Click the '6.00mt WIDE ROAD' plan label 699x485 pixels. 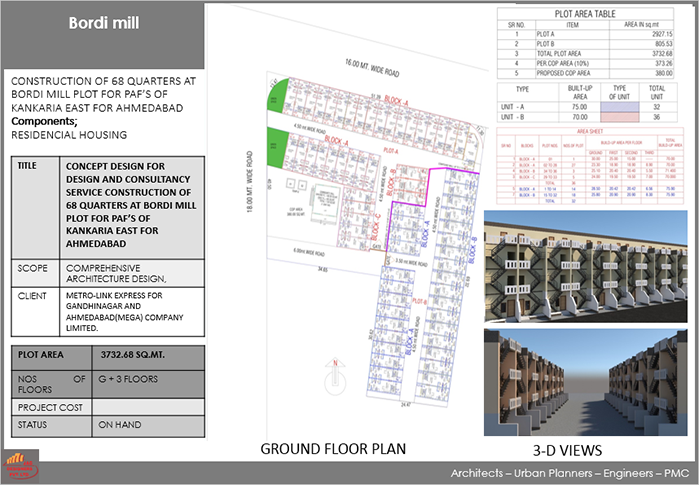pos(309,252)
